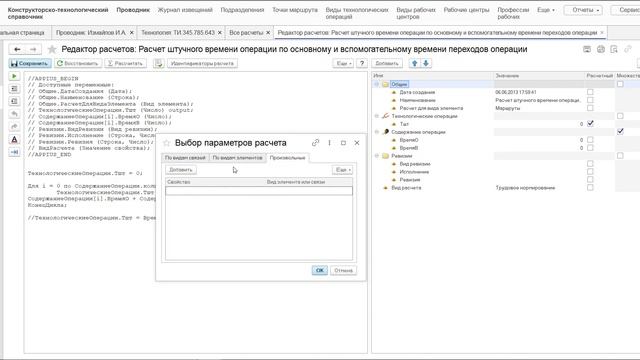Star the Выбор параметров расчета dialog
This screenshot has height=360, width=640.
166,143
